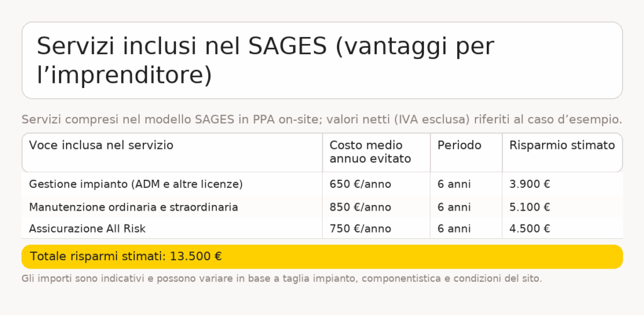Select the footnote about importi indicativi
Image resolution: width=644 pixels, height=315 pixels.
point(282,279)
